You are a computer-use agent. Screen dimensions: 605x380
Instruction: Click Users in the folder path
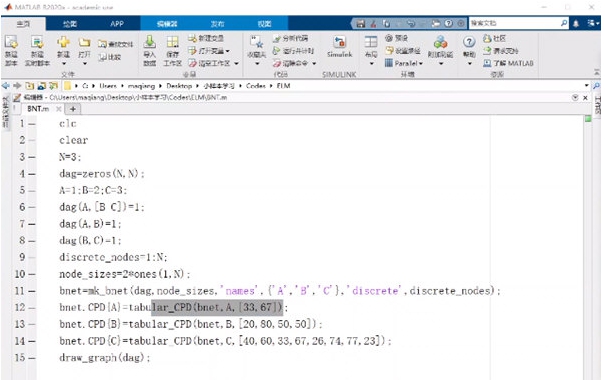coord(108,86)
